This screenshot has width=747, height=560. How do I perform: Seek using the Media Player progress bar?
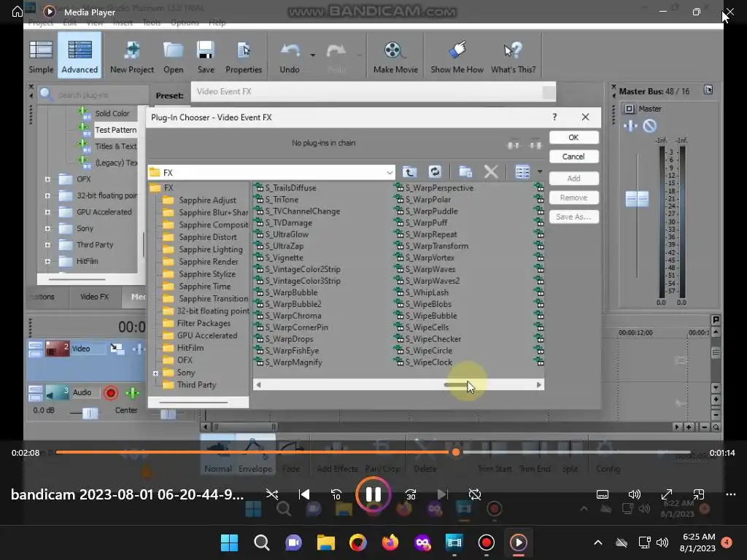[x=373, y=452]
